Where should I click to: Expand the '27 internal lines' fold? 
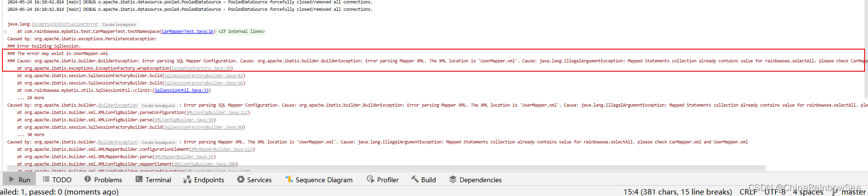tap(241, 31)
